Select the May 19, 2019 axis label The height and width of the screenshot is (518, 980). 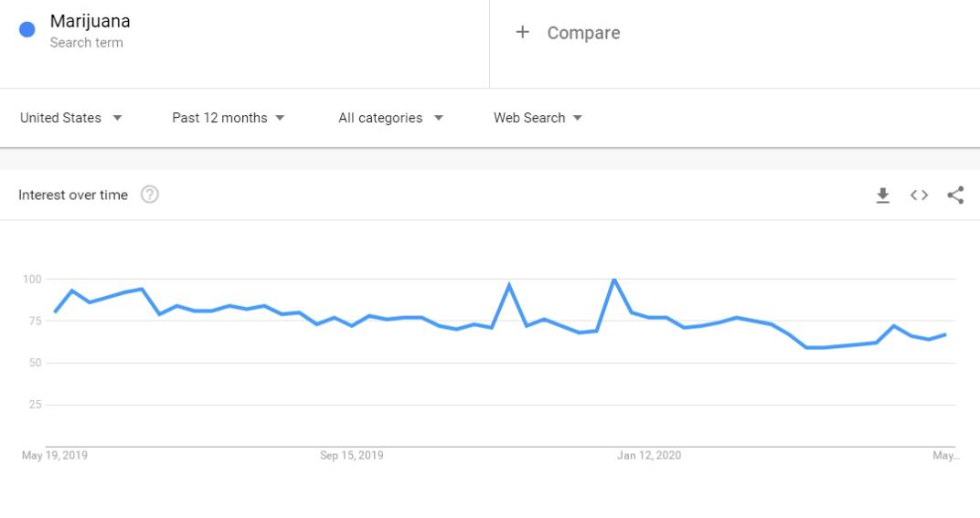[x=54, y=455]
